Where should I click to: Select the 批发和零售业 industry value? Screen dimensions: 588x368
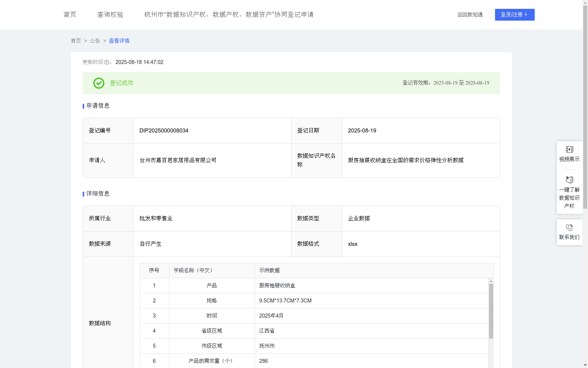156,219
